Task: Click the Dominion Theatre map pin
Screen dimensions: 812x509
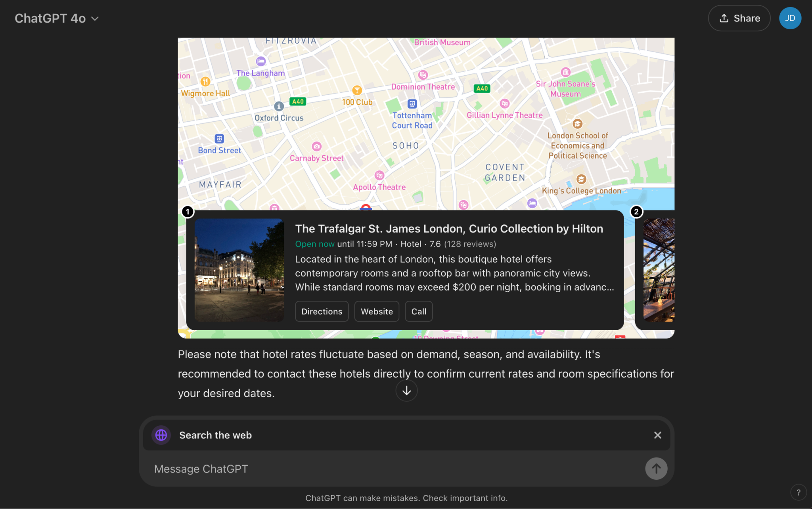Action: click(423, 75)
